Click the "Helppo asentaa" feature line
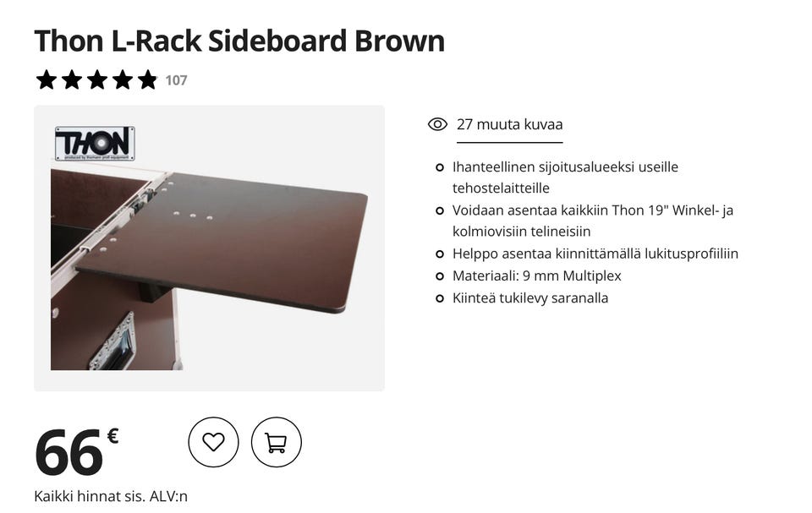 [595, 254]
